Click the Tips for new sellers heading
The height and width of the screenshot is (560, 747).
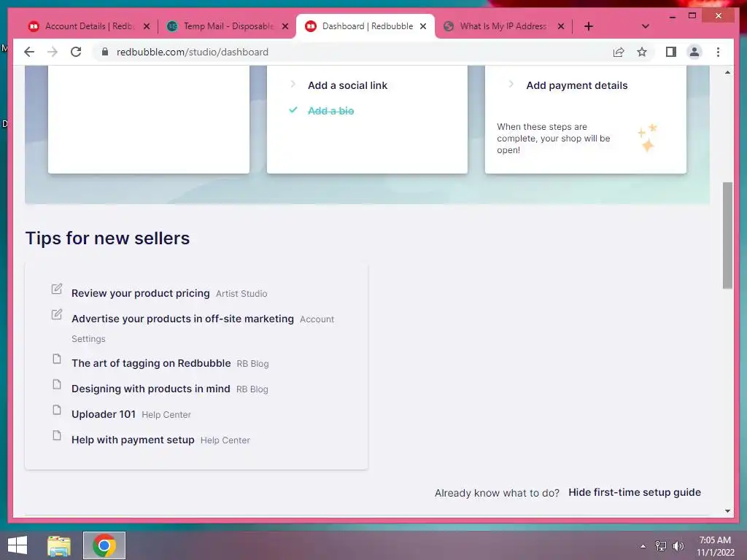click(108, 238)
